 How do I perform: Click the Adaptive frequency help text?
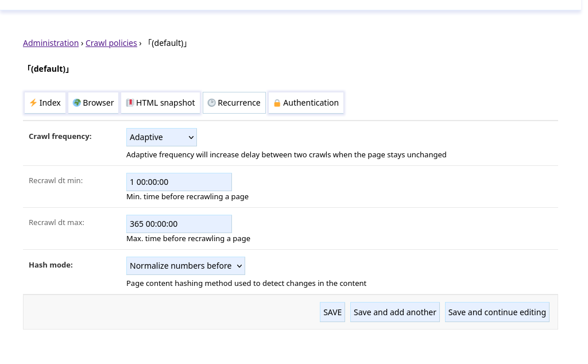(286, 155)
